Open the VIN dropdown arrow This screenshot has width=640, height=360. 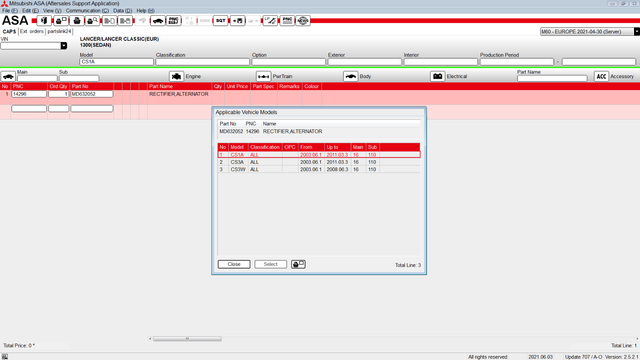coord(64,46)
